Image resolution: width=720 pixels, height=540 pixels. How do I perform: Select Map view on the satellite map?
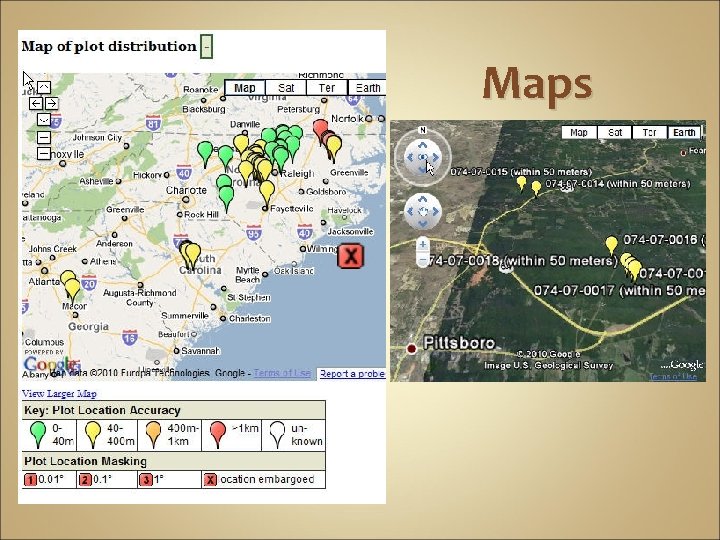(x=579, y=133)
